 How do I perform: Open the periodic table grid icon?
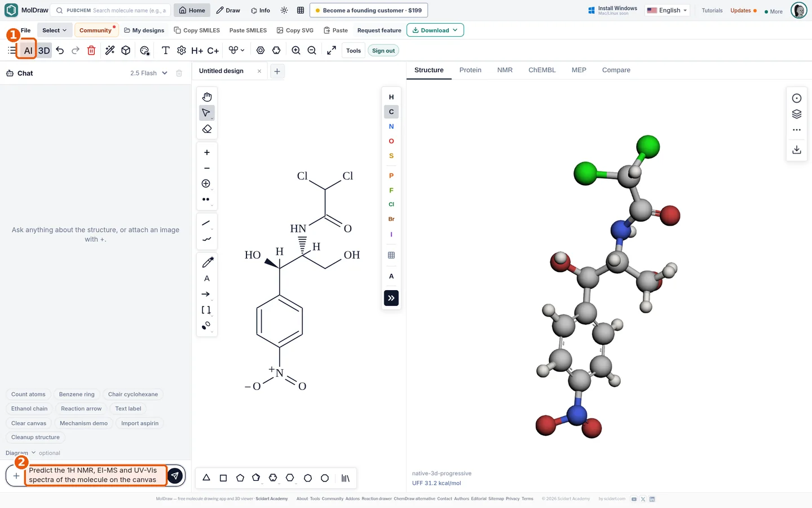click(x=391, y=255)
